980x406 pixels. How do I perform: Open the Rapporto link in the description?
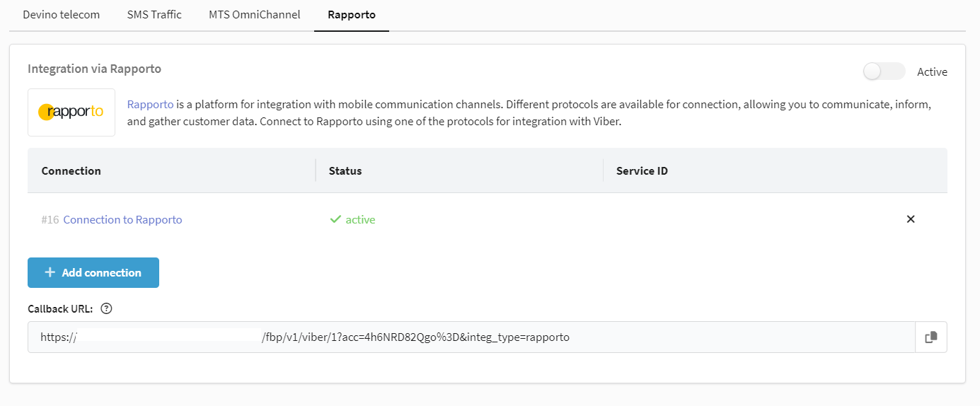pos(150,104)
